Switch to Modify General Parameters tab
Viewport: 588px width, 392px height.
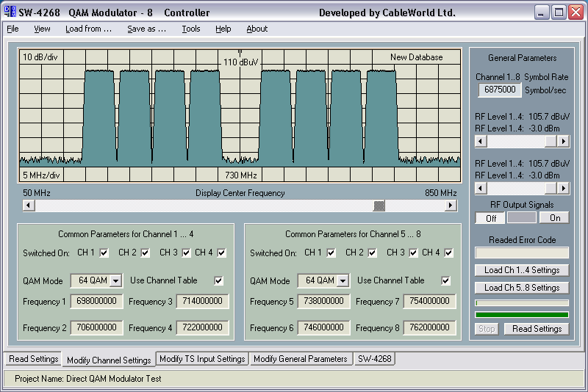pyautogui.click(x=301, y=359)
